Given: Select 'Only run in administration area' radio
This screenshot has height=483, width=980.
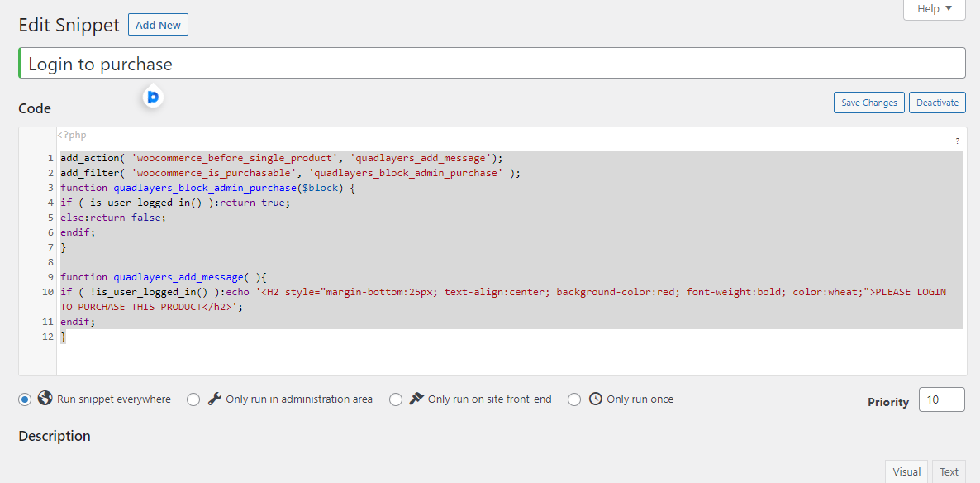Looking at the screenshot, I should [x=193, y=399].
